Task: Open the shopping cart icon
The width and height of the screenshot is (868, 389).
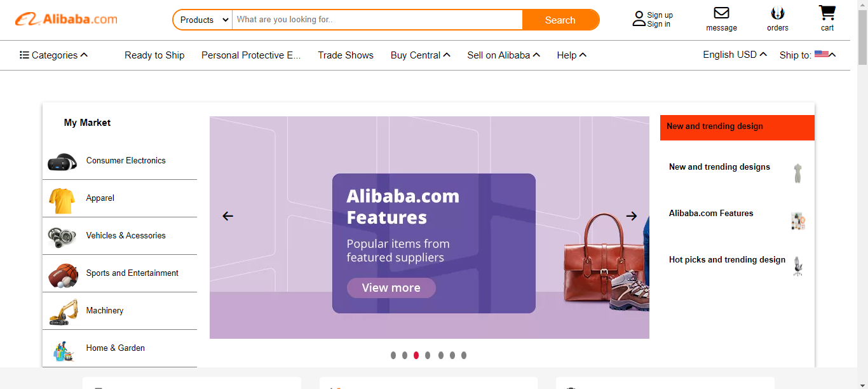Action: coord(827,13)
